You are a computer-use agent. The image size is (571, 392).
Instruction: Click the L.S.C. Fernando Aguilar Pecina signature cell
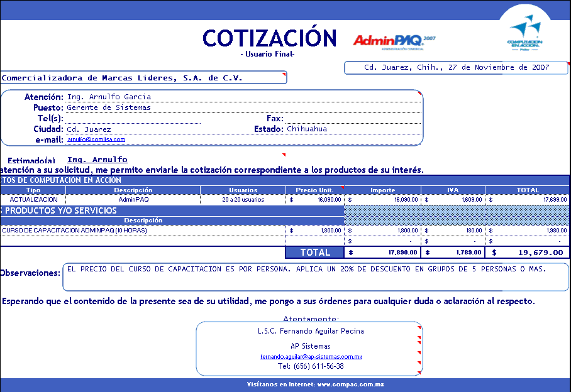310,330
